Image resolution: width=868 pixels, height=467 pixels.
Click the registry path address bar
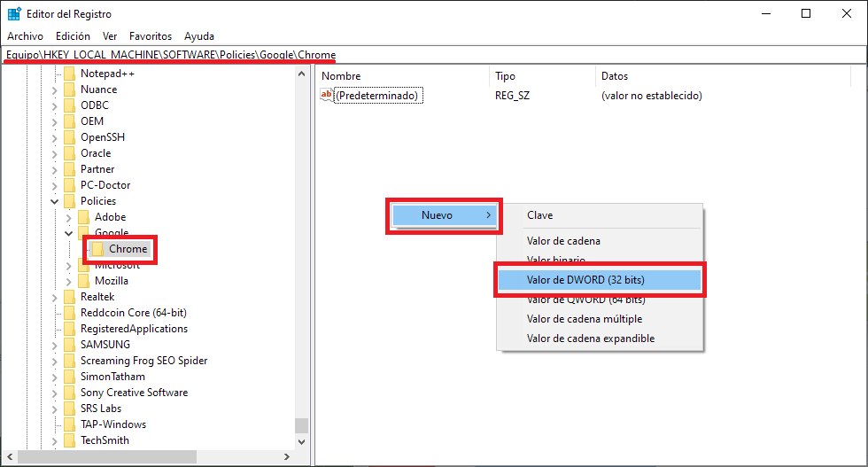point(434,55)
